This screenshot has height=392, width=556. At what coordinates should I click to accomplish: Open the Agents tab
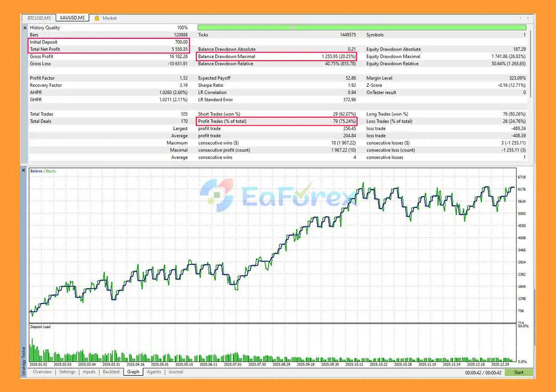(x=154, y=372)
